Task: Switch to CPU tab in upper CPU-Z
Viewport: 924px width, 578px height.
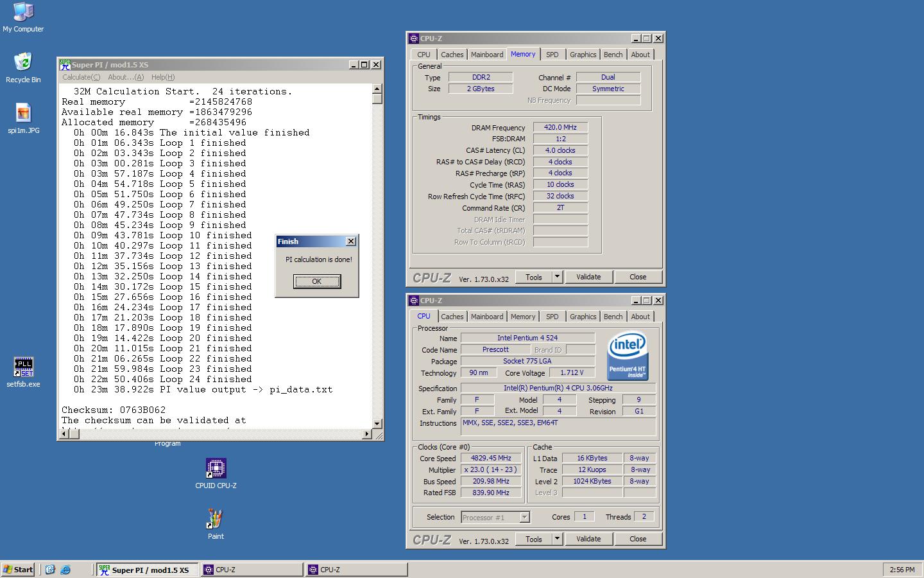Action: pos(424,55)
